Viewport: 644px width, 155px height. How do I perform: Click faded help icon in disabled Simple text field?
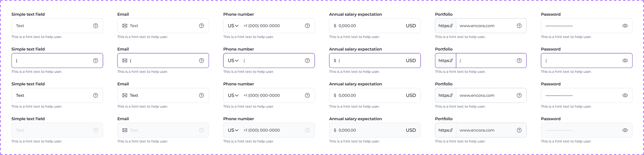(x=96, y=130)
